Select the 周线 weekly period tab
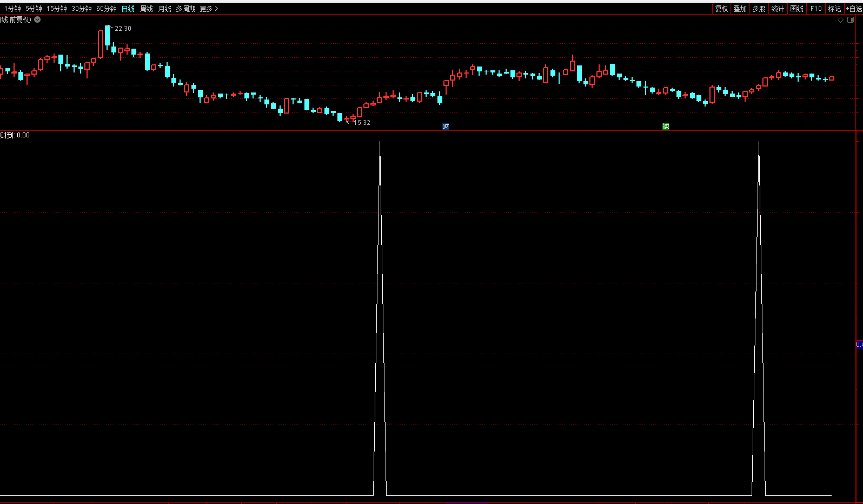This screenshot has width=863, height=504. pyautogui.click(x=146, y=9)
